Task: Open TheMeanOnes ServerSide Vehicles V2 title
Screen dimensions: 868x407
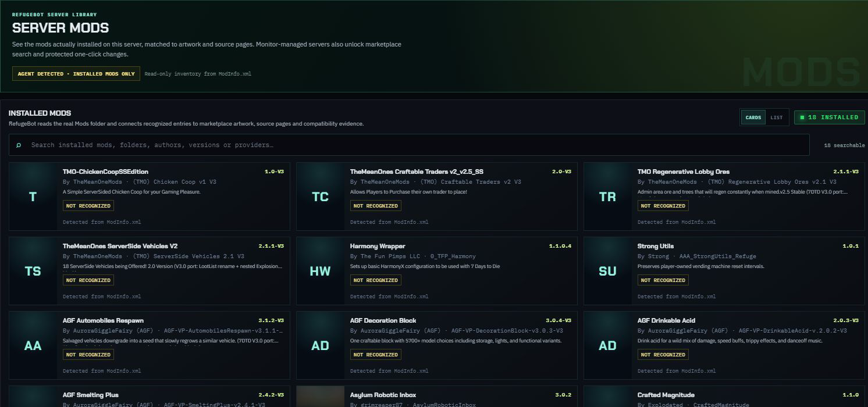Action: coord(120,246)
